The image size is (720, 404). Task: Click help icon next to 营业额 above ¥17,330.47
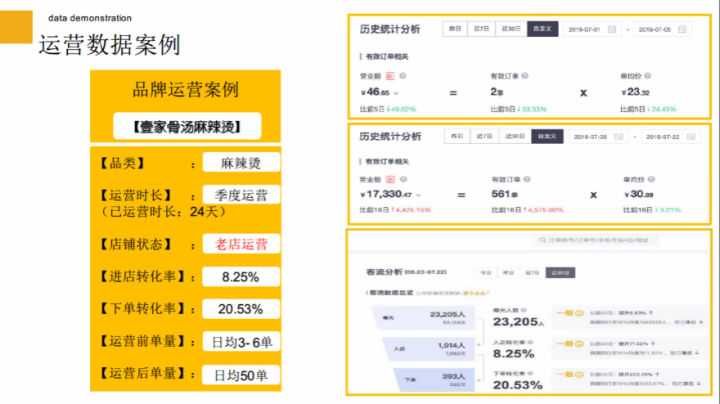403,179
